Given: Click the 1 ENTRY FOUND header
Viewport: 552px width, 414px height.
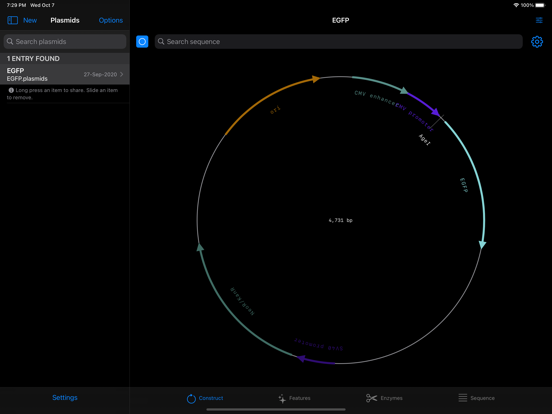Looking at the screenshot, I should tap(33, 59).
